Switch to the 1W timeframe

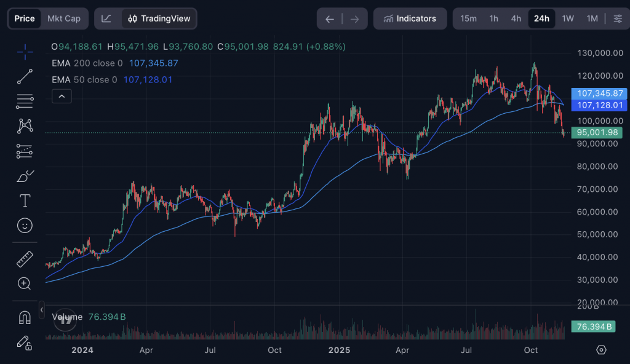(x=567, y=18)
